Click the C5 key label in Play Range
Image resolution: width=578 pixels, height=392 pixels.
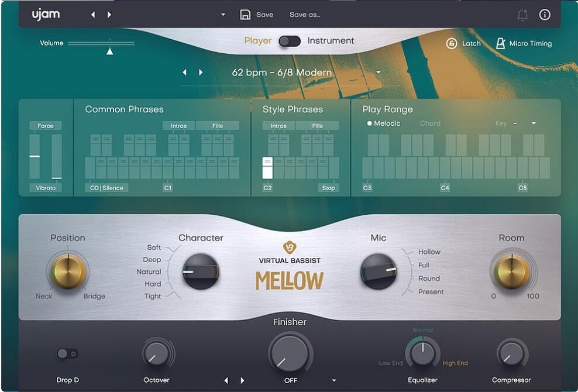tap(522, 188)
